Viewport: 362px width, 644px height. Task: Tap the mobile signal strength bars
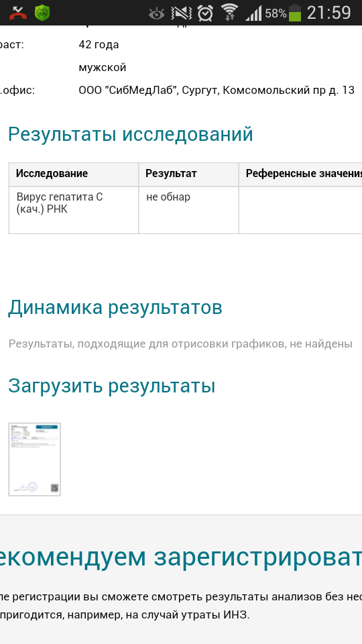click(253, 13)
